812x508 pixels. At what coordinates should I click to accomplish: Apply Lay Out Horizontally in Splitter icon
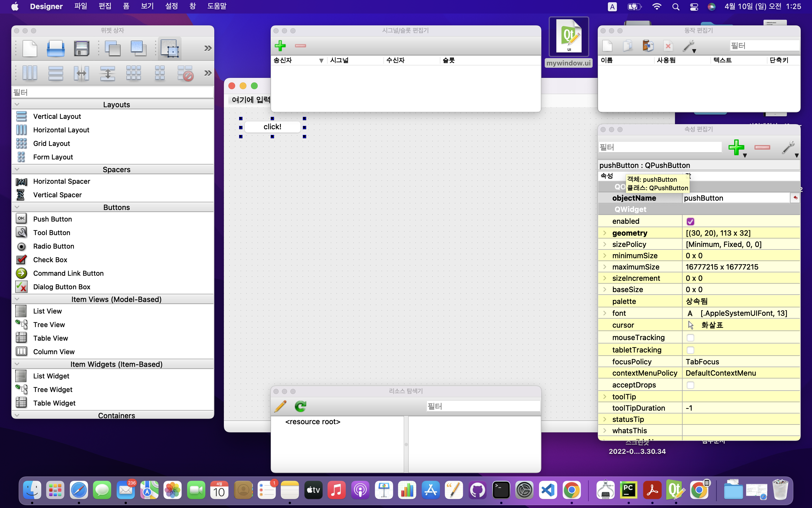81,73
